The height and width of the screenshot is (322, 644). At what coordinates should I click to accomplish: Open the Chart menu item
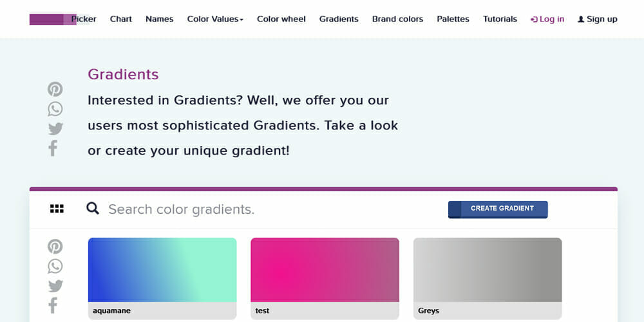121,19
